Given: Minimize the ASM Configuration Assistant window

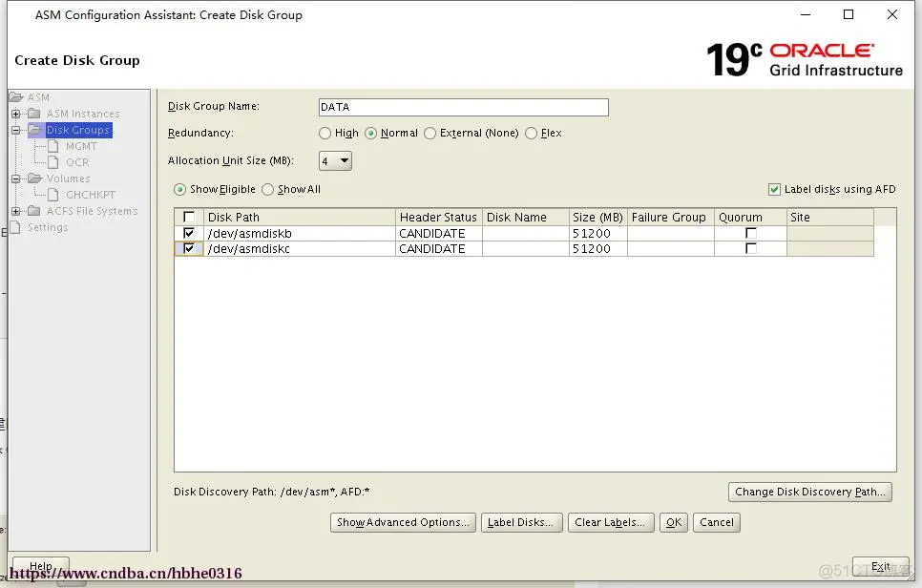Looking at the screenshot, I should [x=805, y=14].
